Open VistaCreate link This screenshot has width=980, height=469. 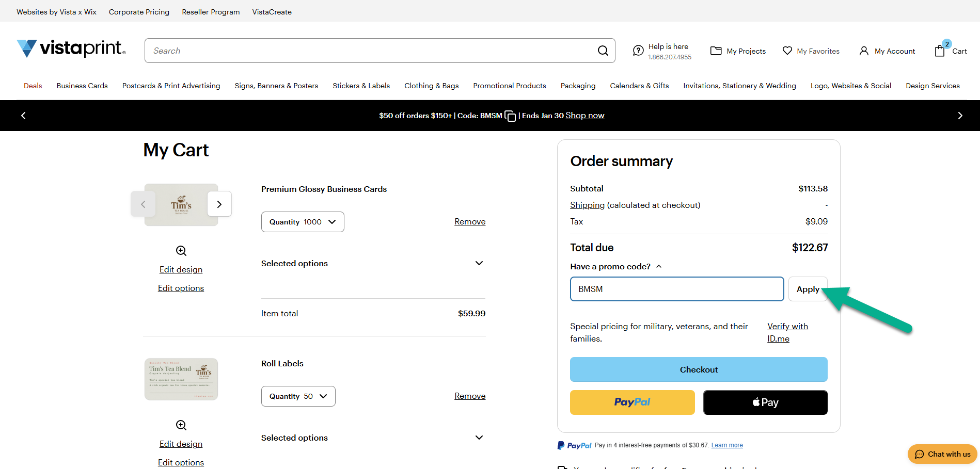point(272,12)
